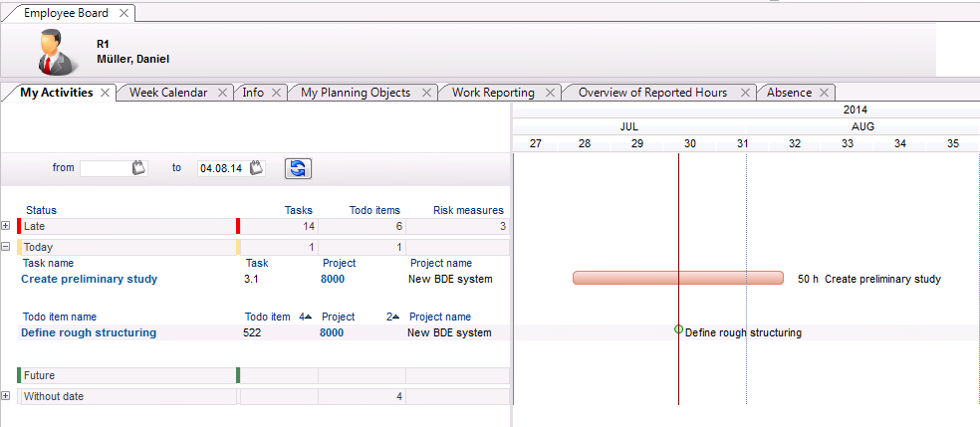
Task: Click the Todo items column header
Action: pyautogui.click(x=374, y=210)
